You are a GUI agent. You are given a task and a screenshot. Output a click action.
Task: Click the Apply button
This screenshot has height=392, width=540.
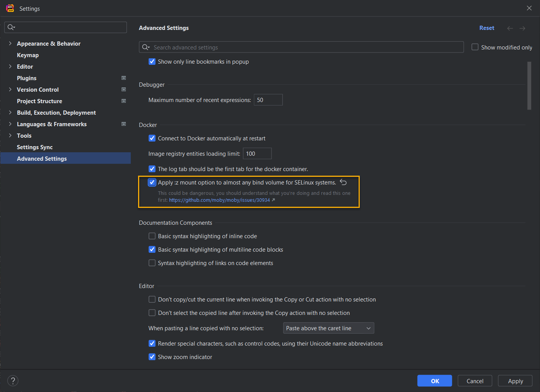pos(515,381)
